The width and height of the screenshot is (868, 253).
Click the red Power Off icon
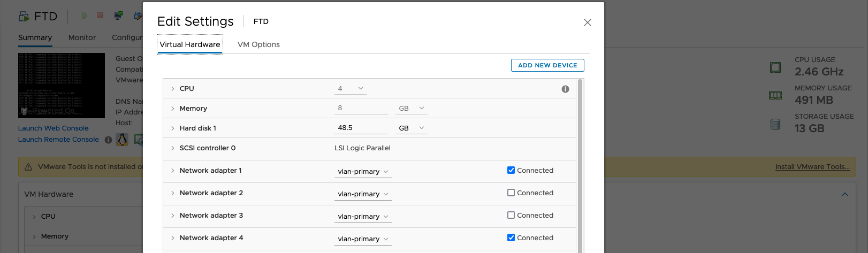pyautogui.click(x=100, y=16)
